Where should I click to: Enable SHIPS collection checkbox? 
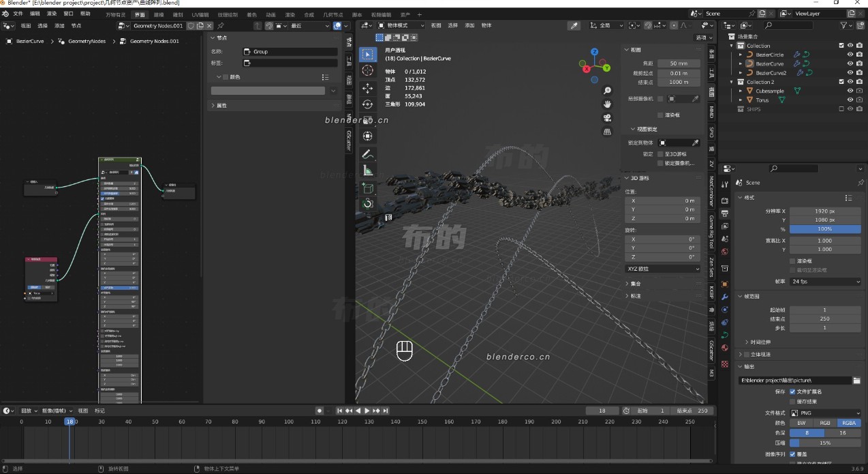point(841,108)
